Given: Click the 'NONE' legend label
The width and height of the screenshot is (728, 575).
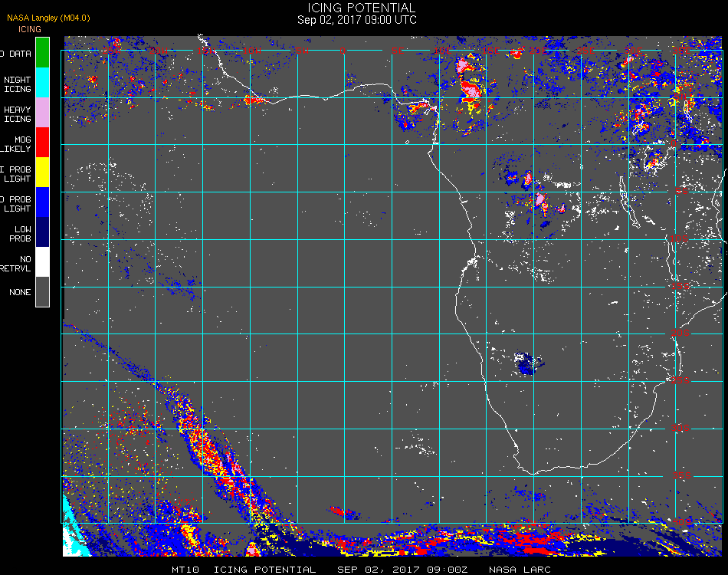Looking at the screenshot, I should [x=20, y=292].
